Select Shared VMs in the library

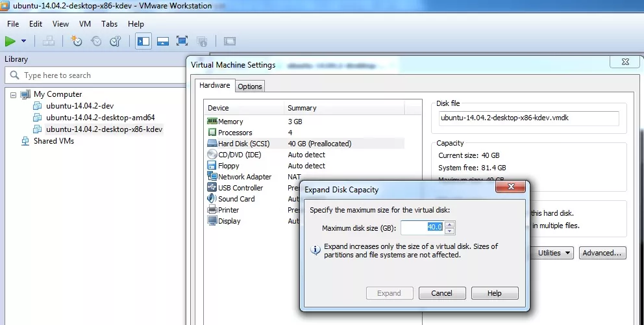coord(54,140)
